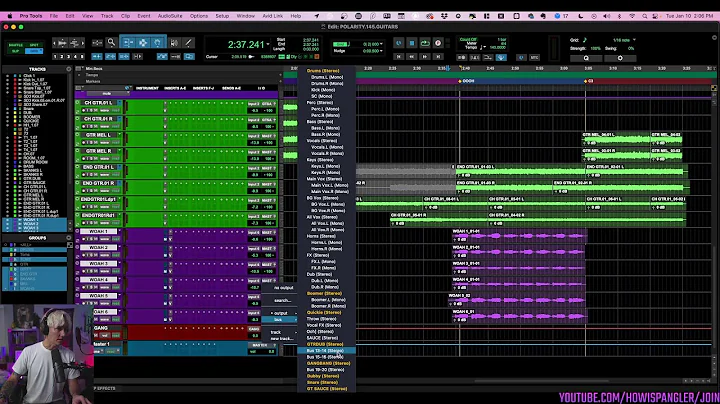Click the Fast Forward transport button
The width and height of the screenshot is (720, 404).
(x=425, y=56)
